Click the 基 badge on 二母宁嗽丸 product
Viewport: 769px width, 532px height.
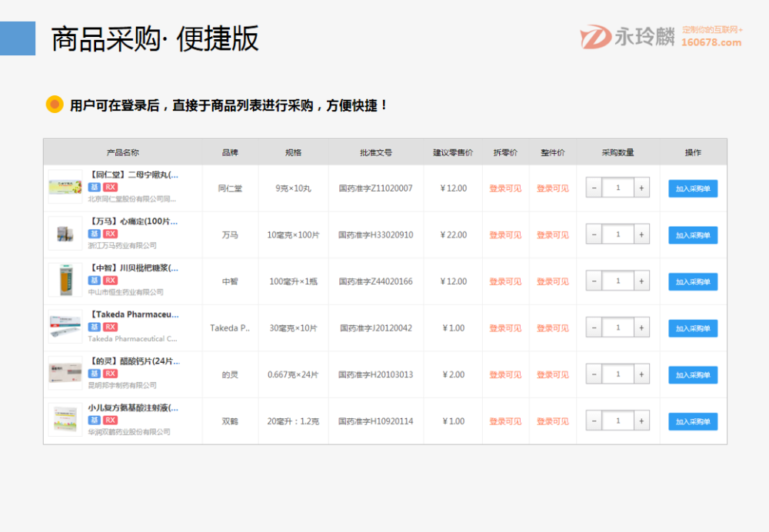[x=94, y=188]
